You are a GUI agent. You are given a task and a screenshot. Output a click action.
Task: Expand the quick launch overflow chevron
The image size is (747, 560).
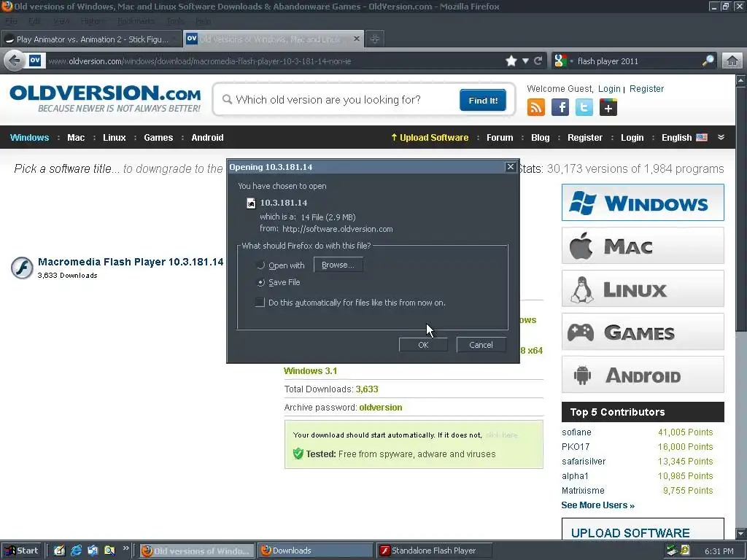(x=125, y=548)
